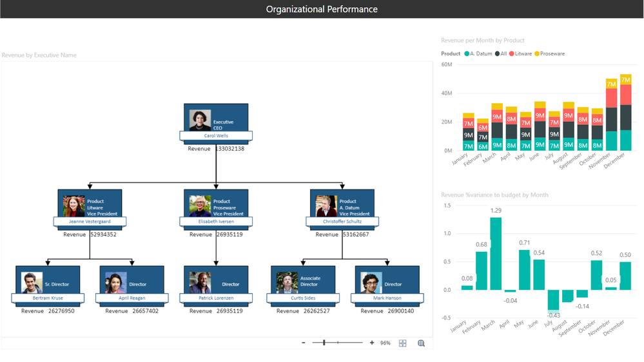Select the Jeanne Vestergaard name label

point(90,222)
